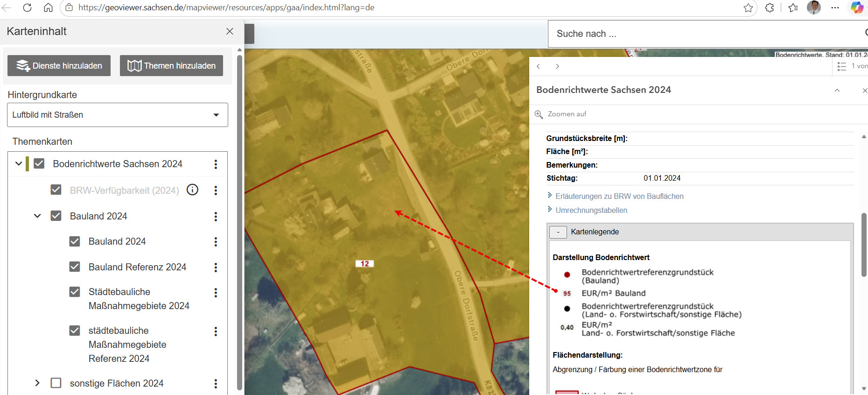Click the Bauland 2024 group label
Image resolution: width=868 pixels, height=395 pixels.
pos(98,216)
